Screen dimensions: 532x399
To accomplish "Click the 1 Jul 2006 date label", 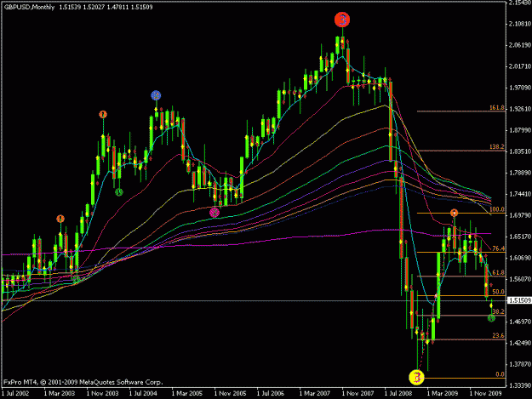I will (x=271, y=393).
